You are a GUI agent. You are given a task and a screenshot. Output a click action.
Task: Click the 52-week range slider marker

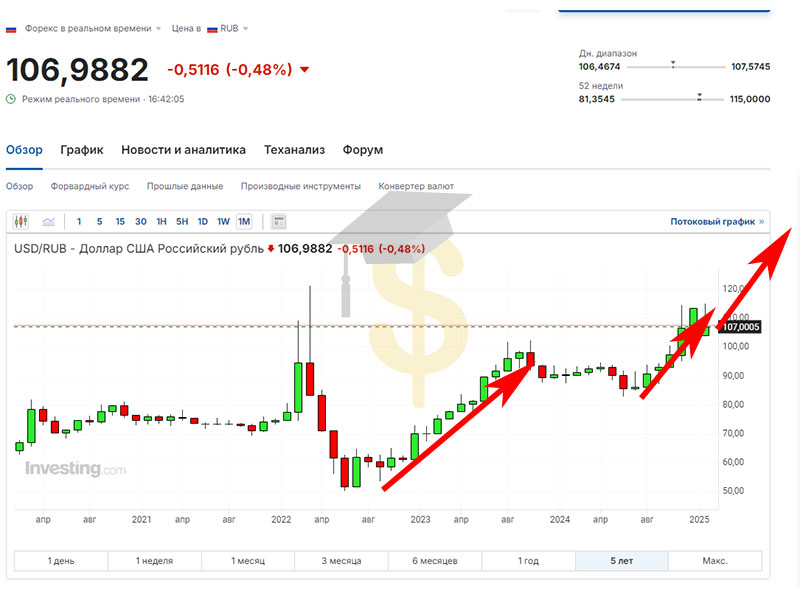[x=699, y=98]
